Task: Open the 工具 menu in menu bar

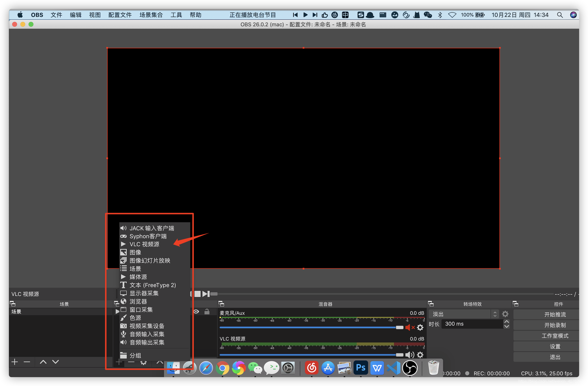Action: (176, 15)
